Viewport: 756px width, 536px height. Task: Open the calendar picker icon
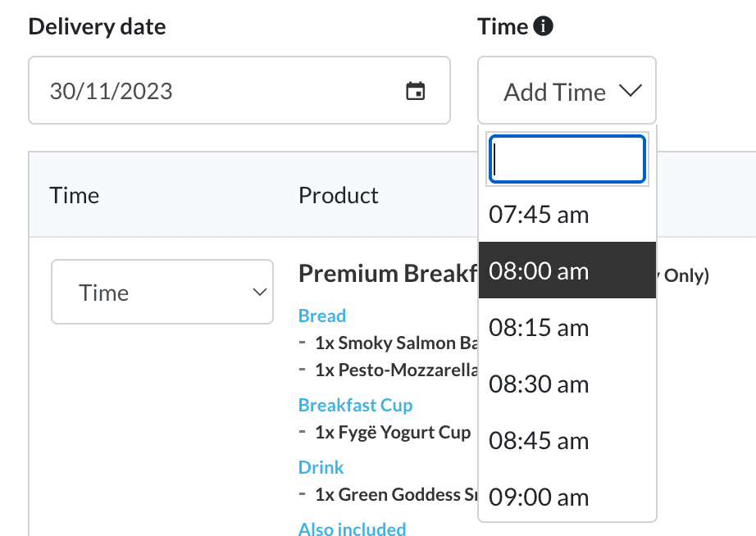[x=416, y=91]
